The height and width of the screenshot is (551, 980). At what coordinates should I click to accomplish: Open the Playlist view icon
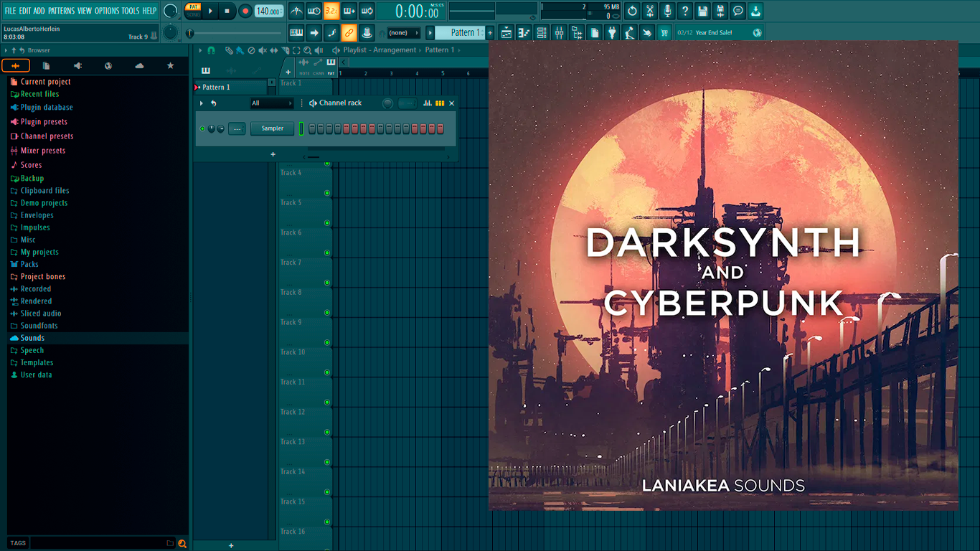point(507,32)
